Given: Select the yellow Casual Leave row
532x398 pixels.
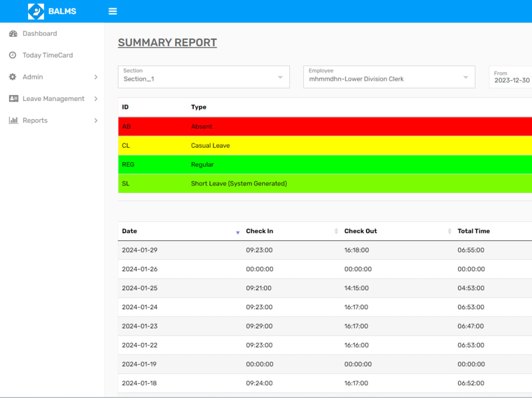Looking at the screenshot, I should (x=325, y=146).
